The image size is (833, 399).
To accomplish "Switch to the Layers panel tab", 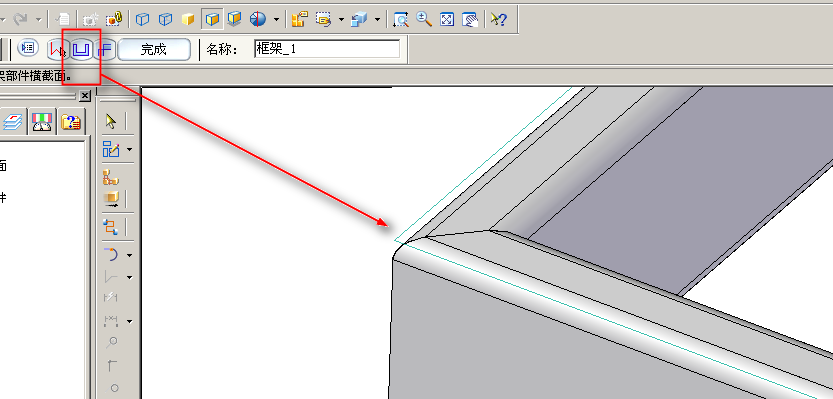I will pos(13,122).
